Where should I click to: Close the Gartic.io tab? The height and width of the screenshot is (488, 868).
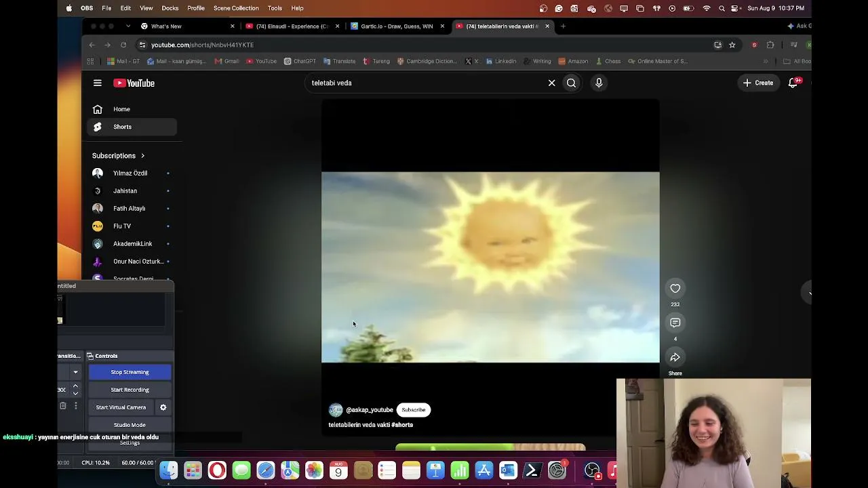[442, 26]
